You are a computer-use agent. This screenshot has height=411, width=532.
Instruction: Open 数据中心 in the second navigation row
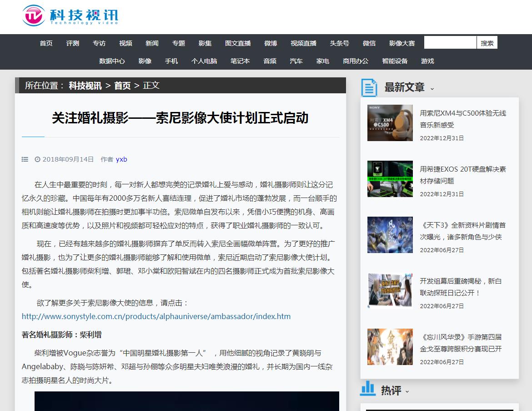(112, 61)
